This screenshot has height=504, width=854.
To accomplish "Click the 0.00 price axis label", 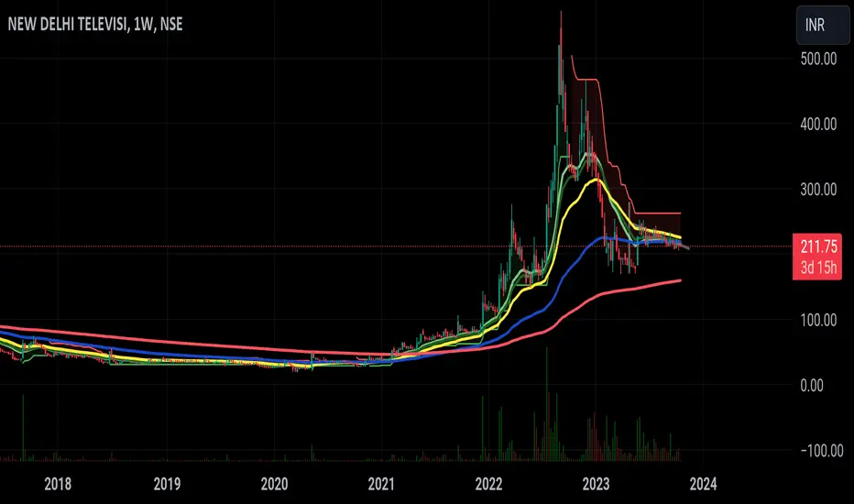I will click(x=812, y=386).
